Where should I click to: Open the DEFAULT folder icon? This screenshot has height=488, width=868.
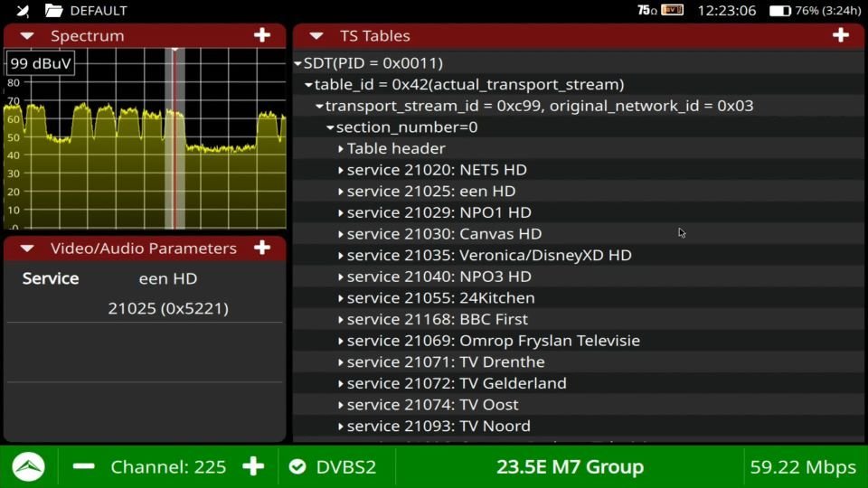coord(54,11)
